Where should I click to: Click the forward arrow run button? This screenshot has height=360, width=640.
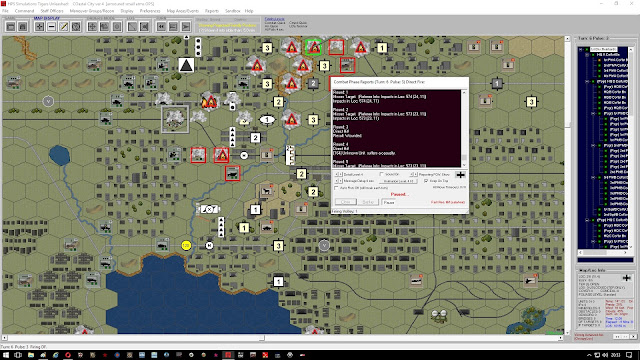tap(186, 27)
